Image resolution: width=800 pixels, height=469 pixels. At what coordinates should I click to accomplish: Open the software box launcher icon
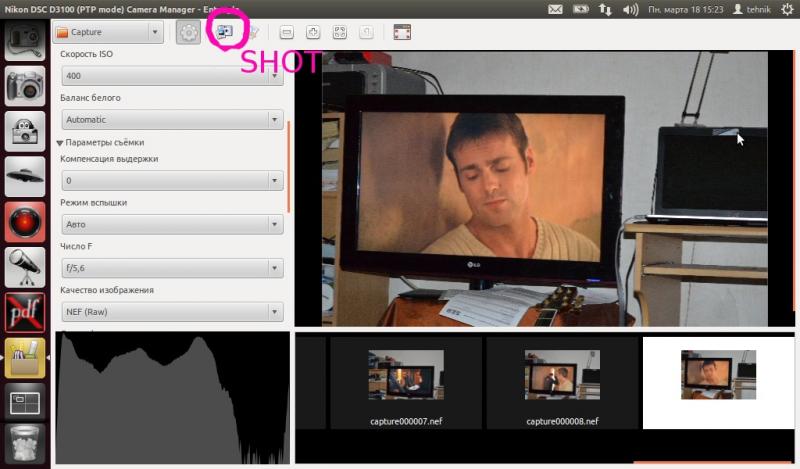coord(24,358)
